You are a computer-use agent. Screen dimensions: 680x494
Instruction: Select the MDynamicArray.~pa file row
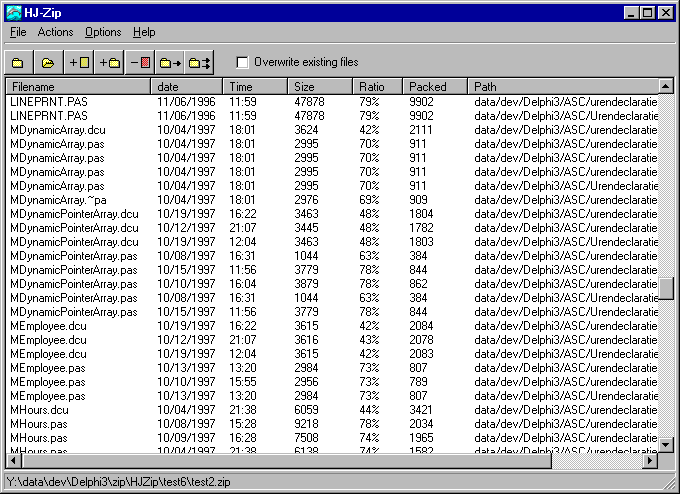(58, 200)
